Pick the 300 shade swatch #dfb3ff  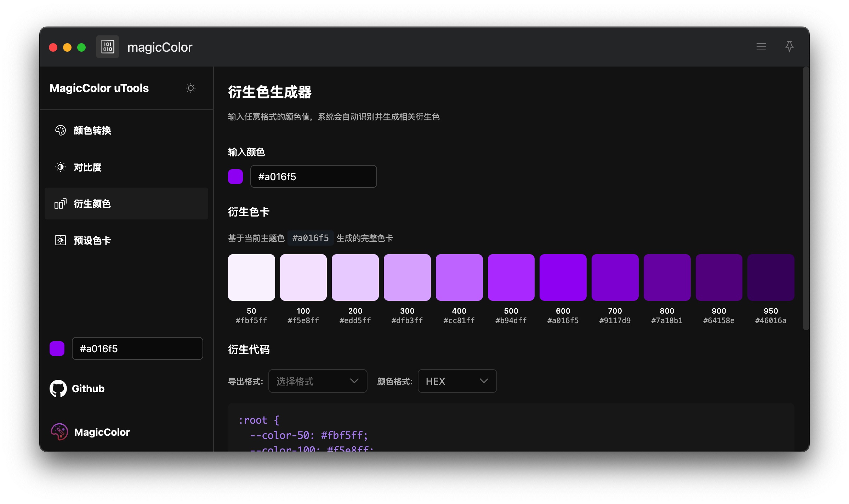(407, 277)
